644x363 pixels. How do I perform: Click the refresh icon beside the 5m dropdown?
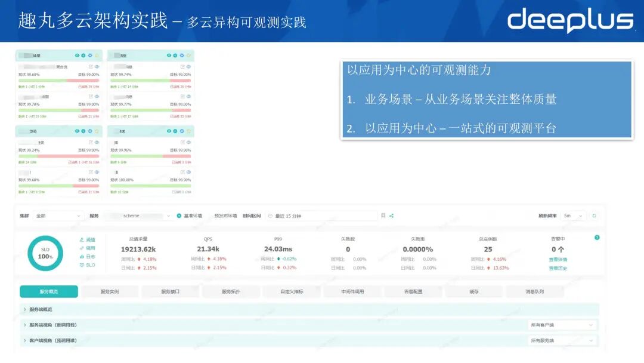[x=594, y=216]
